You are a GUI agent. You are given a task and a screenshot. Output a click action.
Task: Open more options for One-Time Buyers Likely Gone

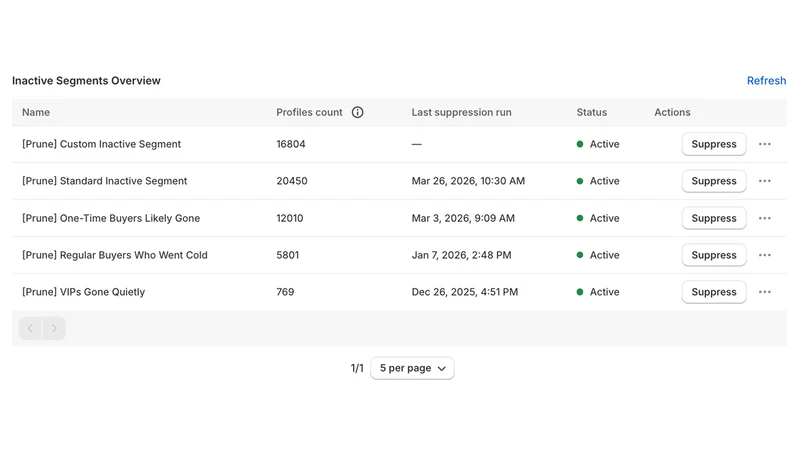tap(764, 218)
